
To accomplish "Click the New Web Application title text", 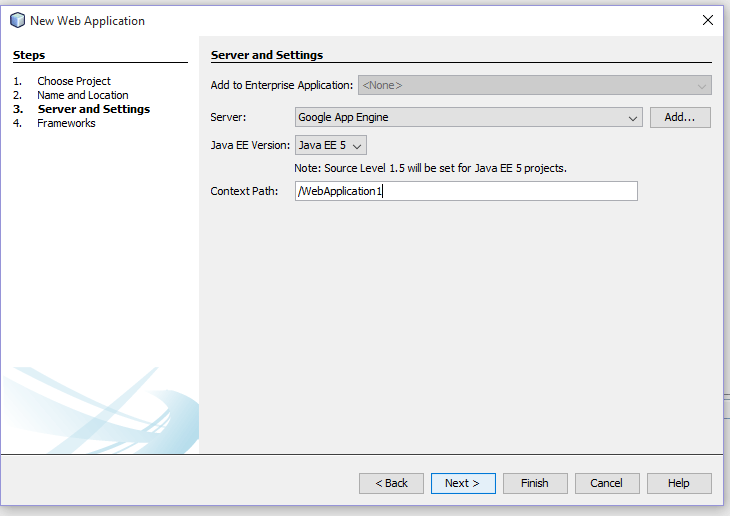I will coord(87,20).
